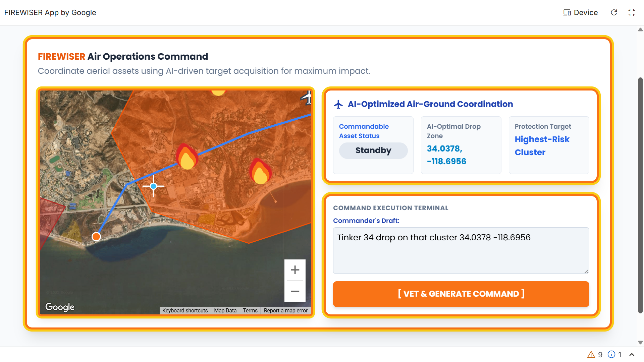This screenshot has height=362, width=644.
Task: Click the central fire marker on the map
Action: (x=187, y=157)
